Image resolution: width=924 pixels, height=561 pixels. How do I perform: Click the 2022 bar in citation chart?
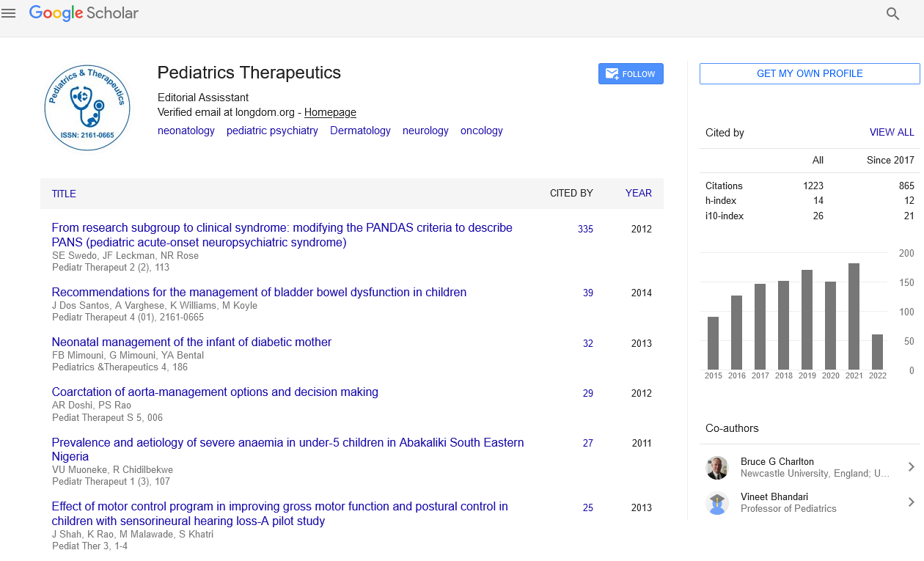pyautogui.click(x=877, y=352)
